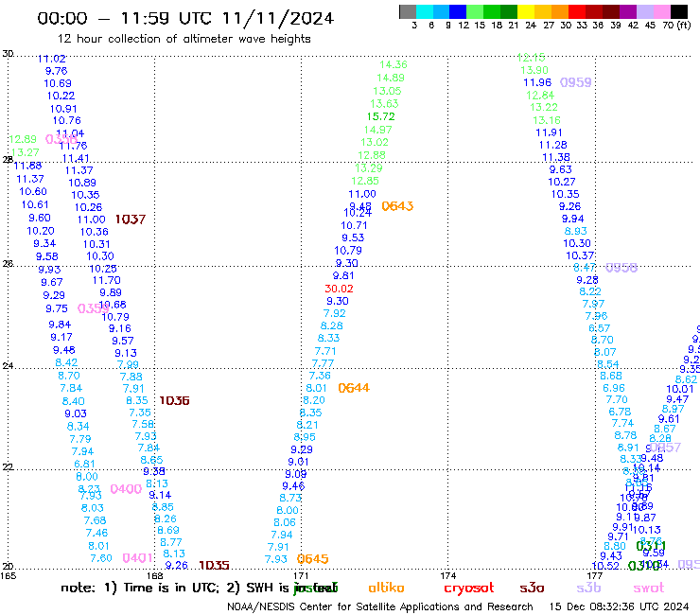Viewport: 700px width, 615px height.
Task: Click the NOAA/NESDIS credit line
Action: (380, 606)
